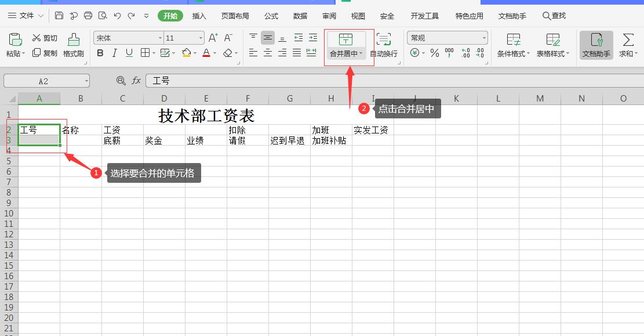Switch to the Data (数据) ribbon tab
Image resolution: width=644 pixels, height=336 pixels.
pos(300,16)
